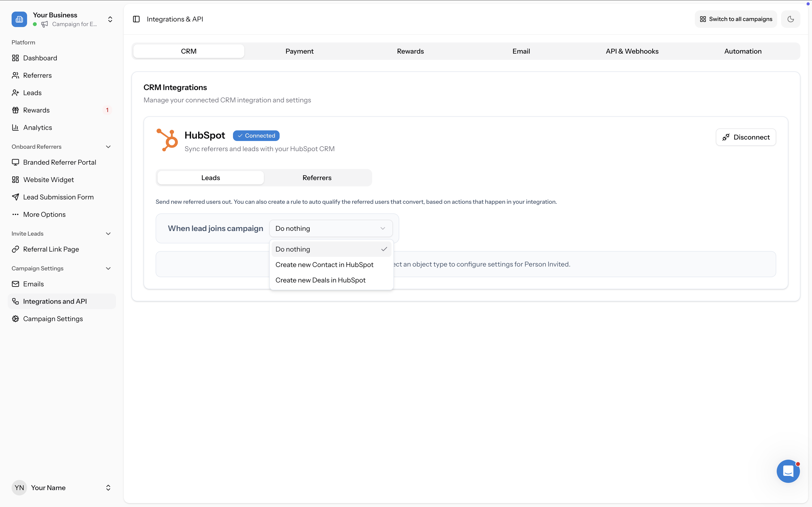Screen dimensions: 812x507
Task: Click the Rewards gift icon in sidebar
Action: click(15, 110)
